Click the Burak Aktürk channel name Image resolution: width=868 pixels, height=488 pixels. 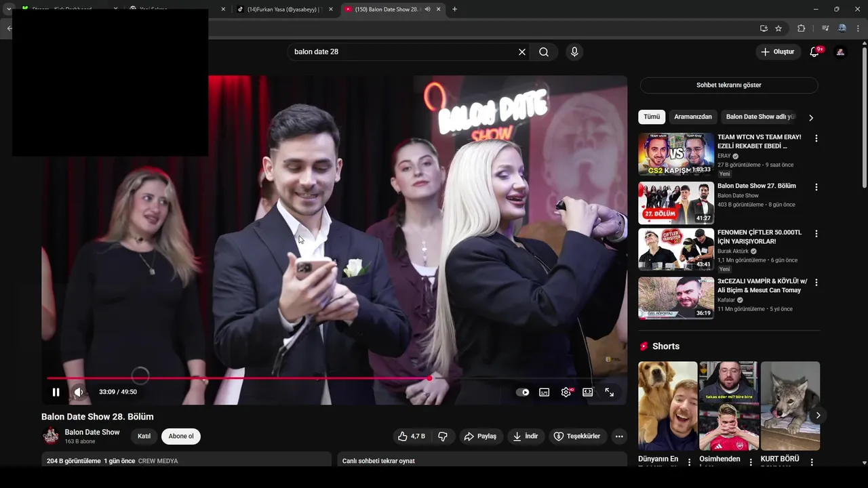733,251
